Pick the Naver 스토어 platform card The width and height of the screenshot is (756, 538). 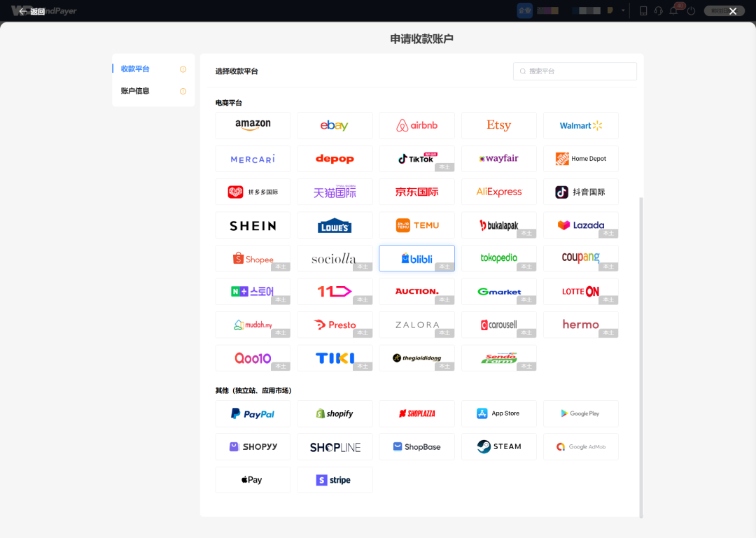(x=253, y=292)
